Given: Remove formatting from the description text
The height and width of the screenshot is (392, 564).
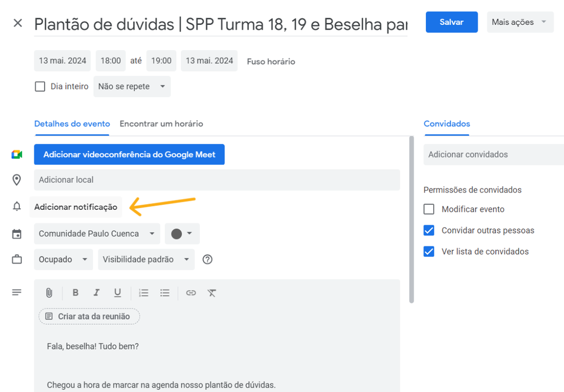Looking at the screenshot, I should pos(212,293).
